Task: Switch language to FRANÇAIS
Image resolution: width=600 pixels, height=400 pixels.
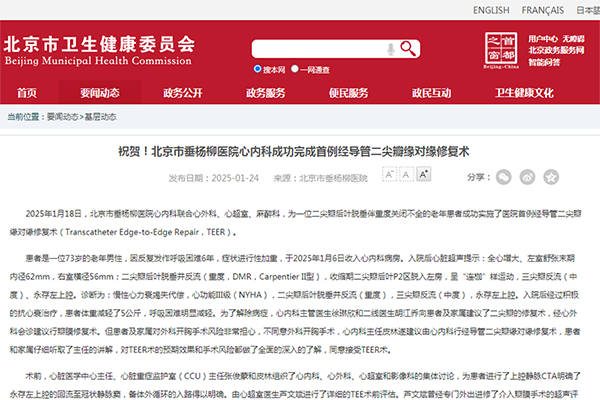Action: pyautogui.click(x=542, y=9)
